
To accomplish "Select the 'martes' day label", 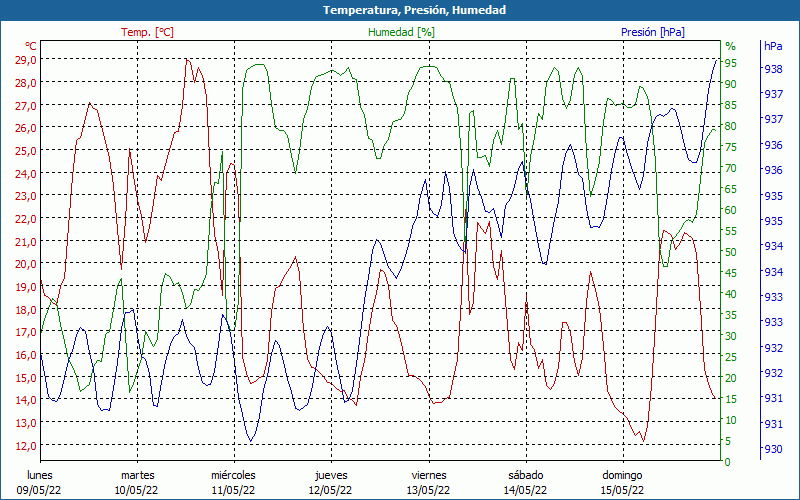I will click(137, 476).
